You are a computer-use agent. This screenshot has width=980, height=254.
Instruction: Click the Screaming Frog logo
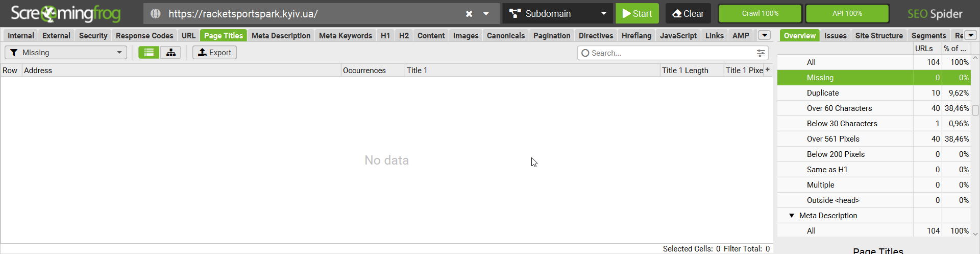coord(66,13)
